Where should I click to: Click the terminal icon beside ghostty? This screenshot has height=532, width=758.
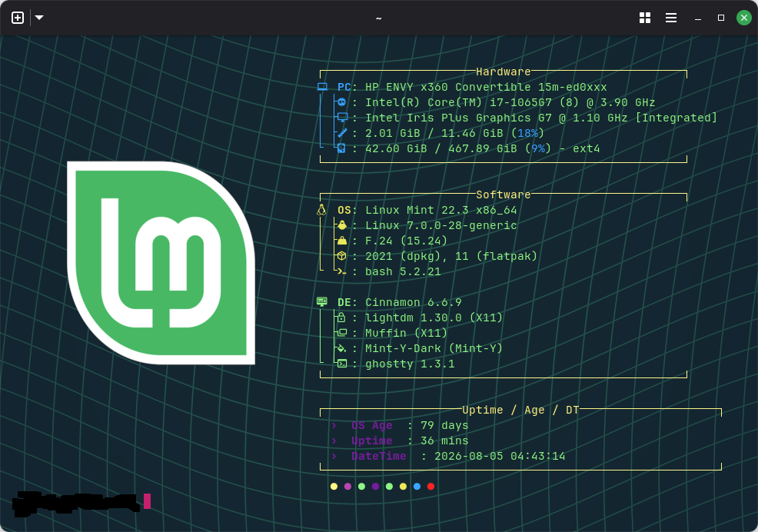[342, 364]
